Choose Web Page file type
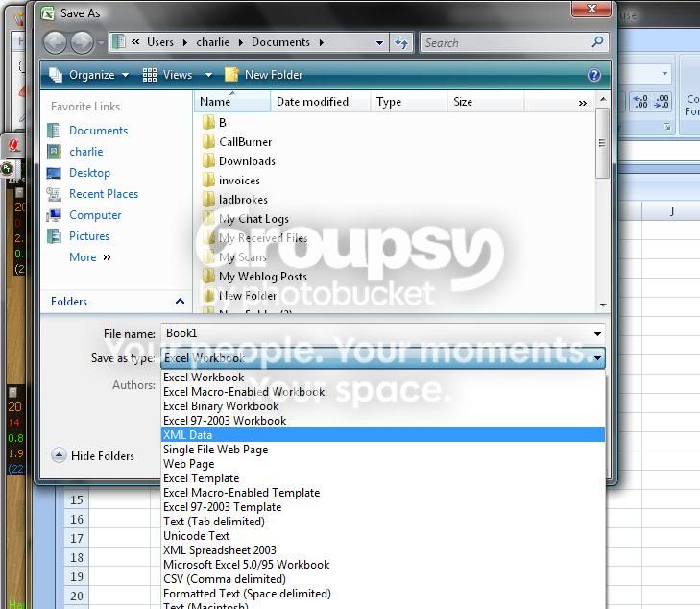The width and height of the screenshot is (700, 609). tap(382, 464)
